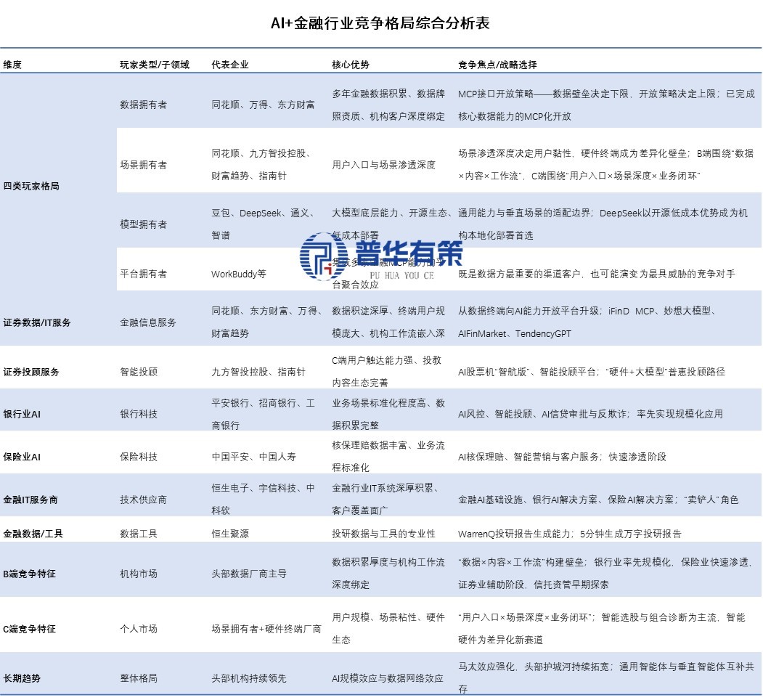
Task: Click the '智能投顾' cell
Action: tap(139, 373)
